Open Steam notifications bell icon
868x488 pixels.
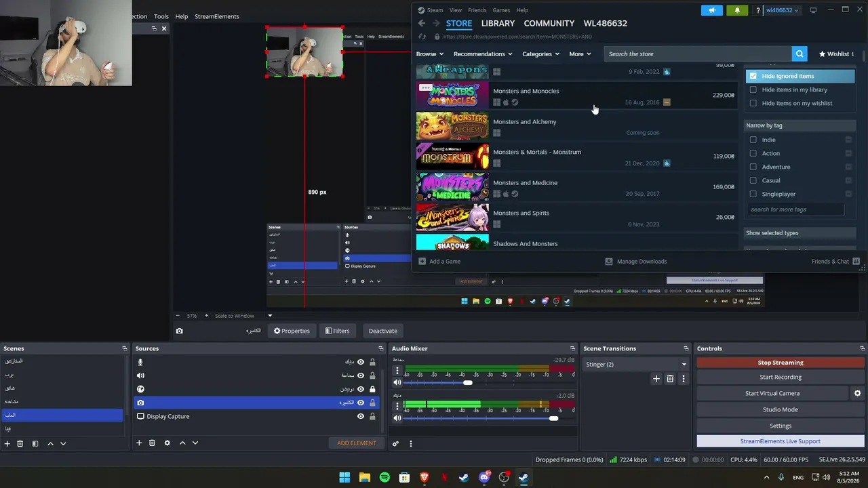coord(737,10)
